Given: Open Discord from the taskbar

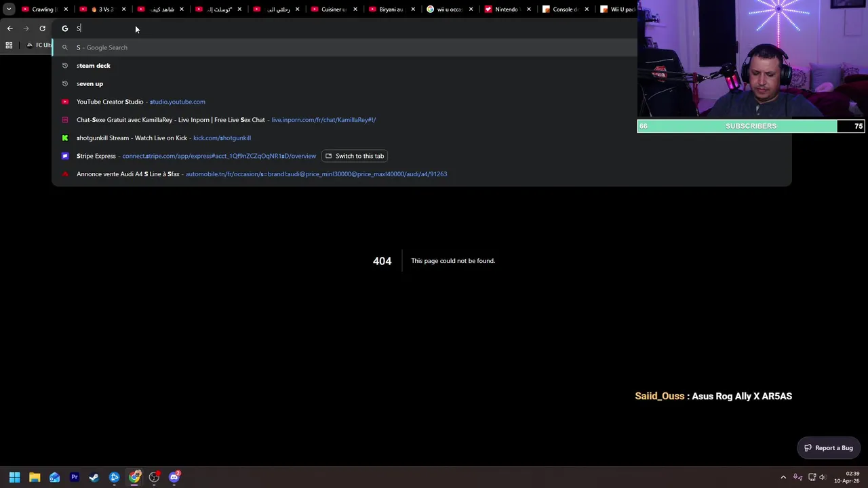Looking at the screenshot, I should pos(174,477).
